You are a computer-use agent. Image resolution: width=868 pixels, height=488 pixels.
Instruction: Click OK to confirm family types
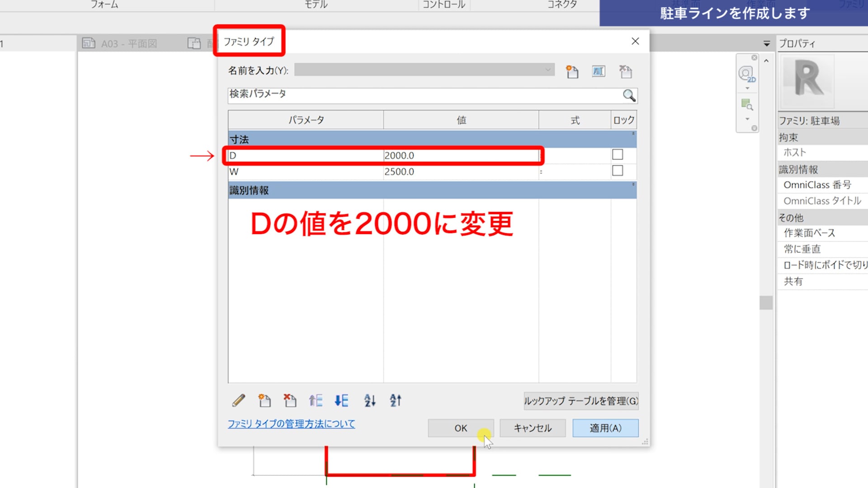(x=461, y=428)
